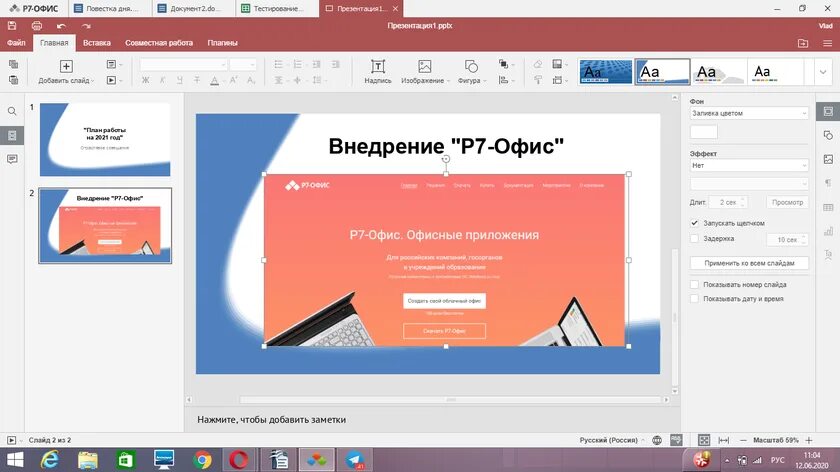Zoom in with plus icon
Viewport: 840px width, 472px height.
pos(809,440)
